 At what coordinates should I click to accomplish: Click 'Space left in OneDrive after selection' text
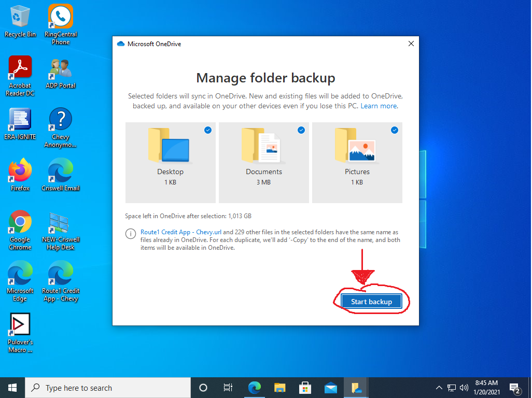click(x=188, y=216)
